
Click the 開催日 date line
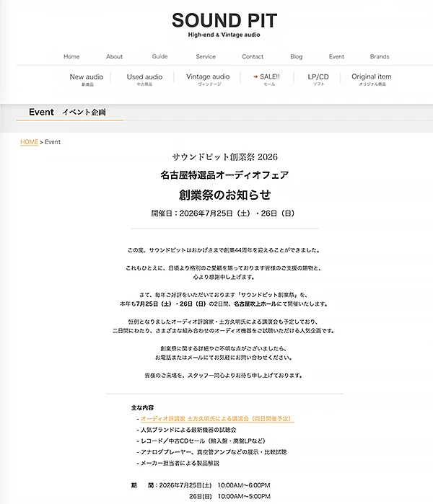click(x=223, y=213)
